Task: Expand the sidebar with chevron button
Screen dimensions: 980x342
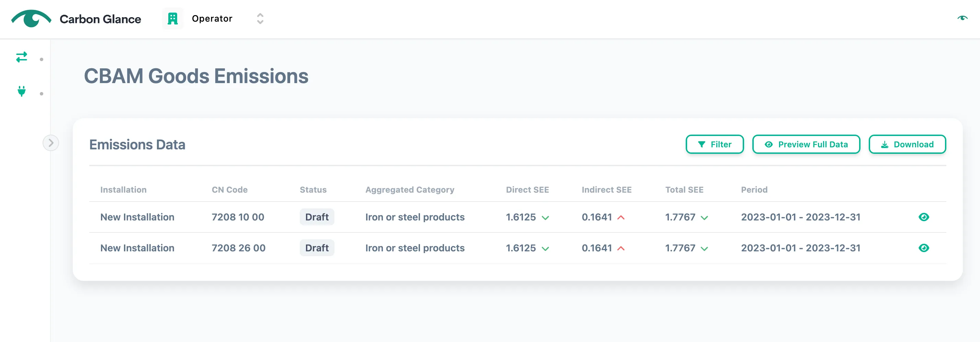Action: pyautogui.click(x=50, y=143)
